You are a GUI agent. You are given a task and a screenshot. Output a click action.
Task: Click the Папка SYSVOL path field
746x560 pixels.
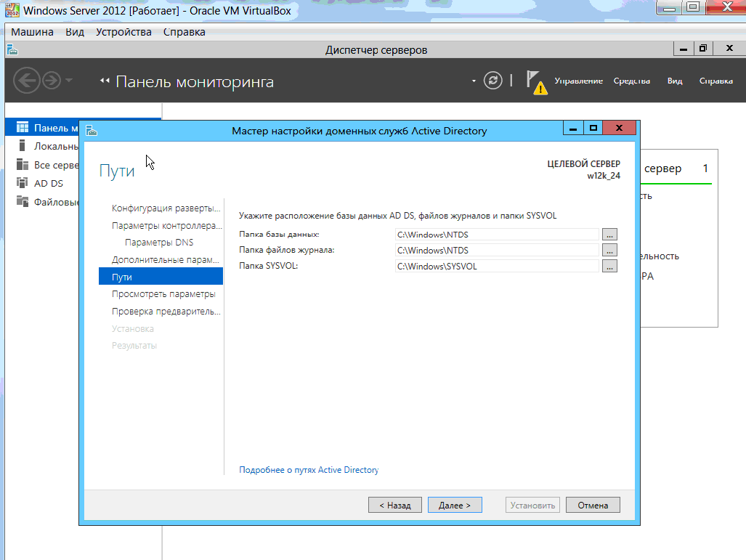tap(497, 266)
